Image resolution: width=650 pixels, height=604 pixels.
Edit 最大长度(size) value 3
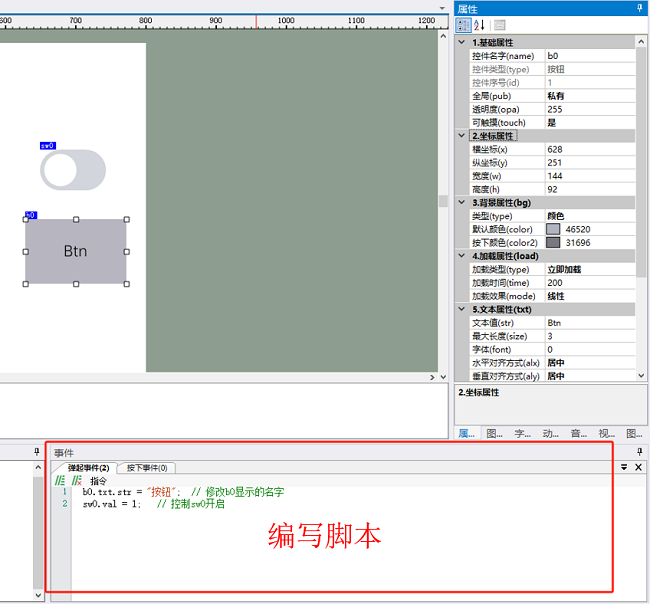(x=590, y=336)
